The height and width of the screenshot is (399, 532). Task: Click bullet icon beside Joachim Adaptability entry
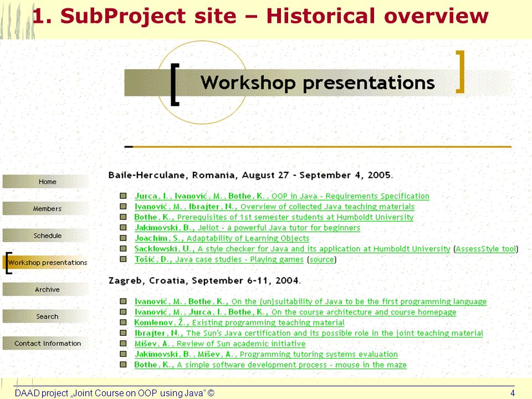coord(123,238)
